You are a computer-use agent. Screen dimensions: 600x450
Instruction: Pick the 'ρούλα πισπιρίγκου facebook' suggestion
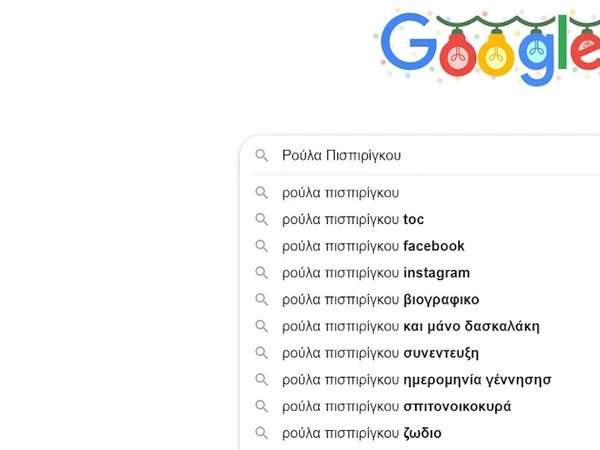tap(373, 246)
